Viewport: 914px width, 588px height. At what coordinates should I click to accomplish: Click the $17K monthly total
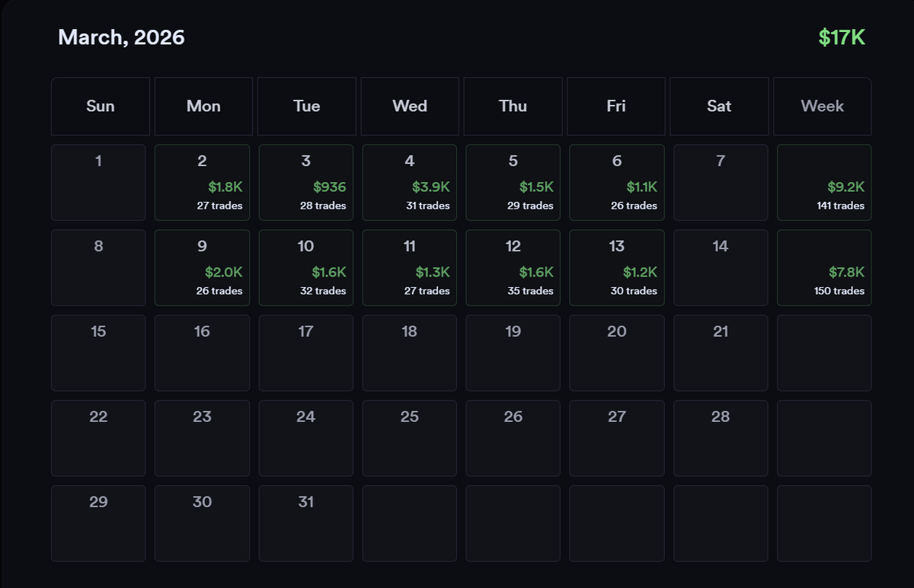pyautogui.click(x=842, y=37)
